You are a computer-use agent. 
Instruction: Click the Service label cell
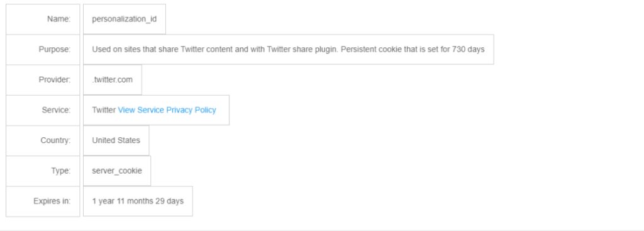pos(43,110)
